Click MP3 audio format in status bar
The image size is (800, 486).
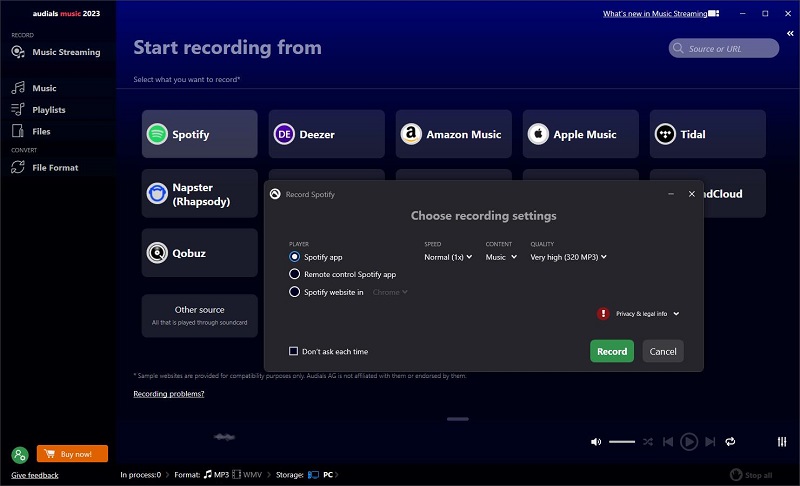(216, 475)
